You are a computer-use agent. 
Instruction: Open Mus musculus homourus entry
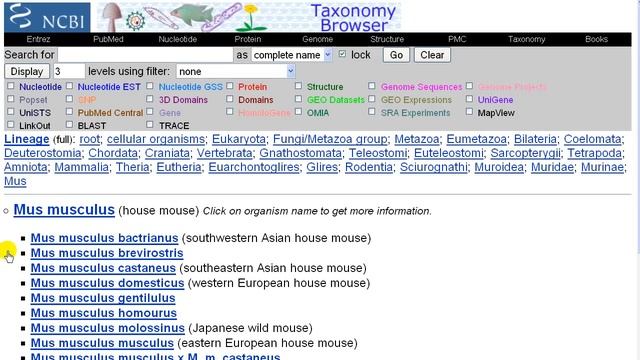tap(104, 313)
